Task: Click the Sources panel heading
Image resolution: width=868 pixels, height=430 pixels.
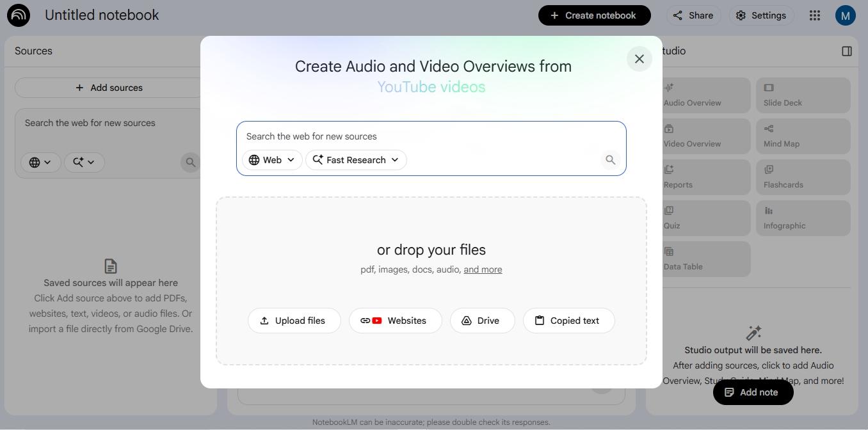Action: point(33,51)
